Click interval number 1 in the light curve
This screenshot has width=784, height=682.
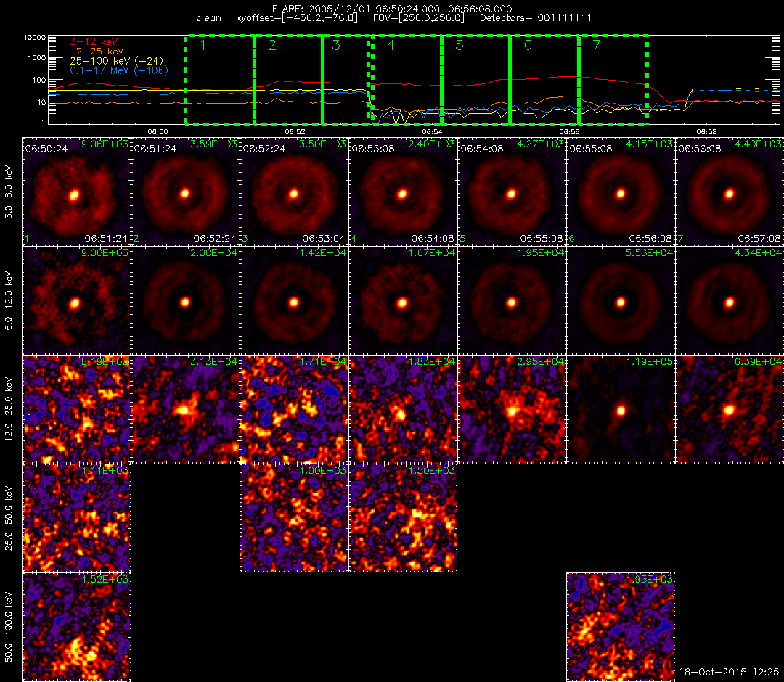coord(203,46)
